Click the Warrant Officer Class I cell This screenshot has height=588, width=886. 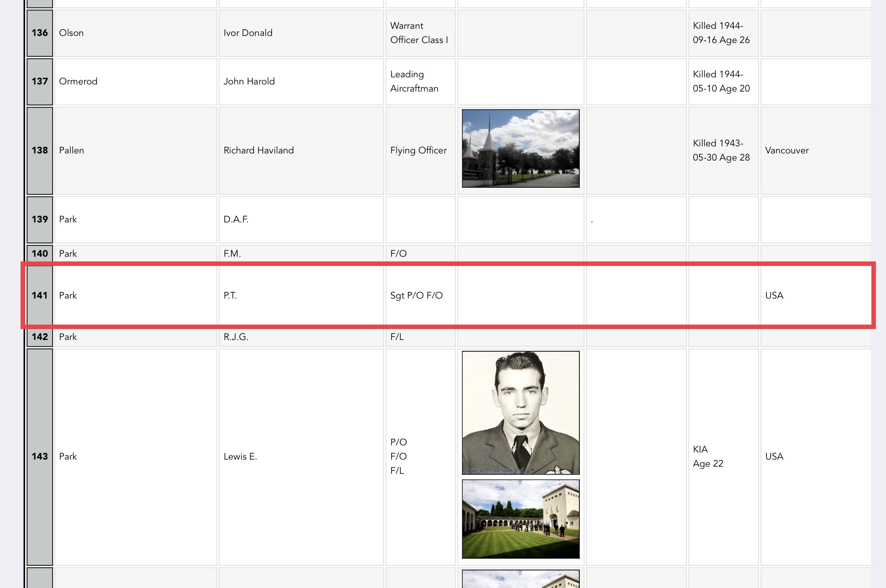420,33
